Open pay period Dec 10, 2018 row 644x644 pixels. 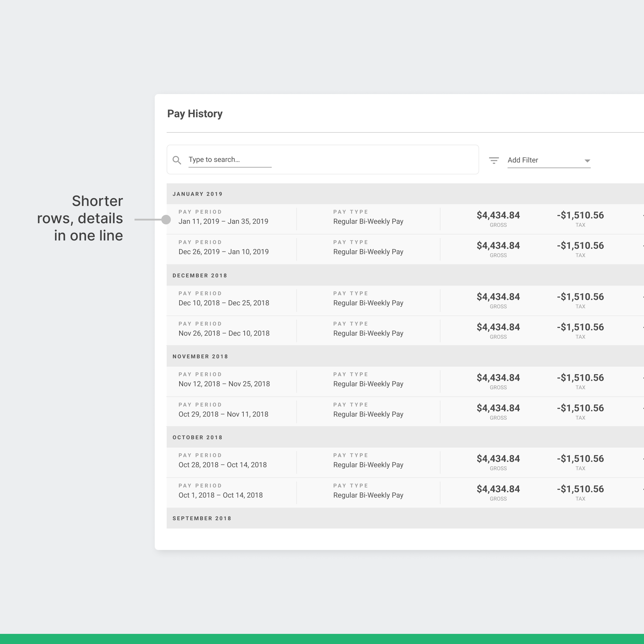(224, 303)
